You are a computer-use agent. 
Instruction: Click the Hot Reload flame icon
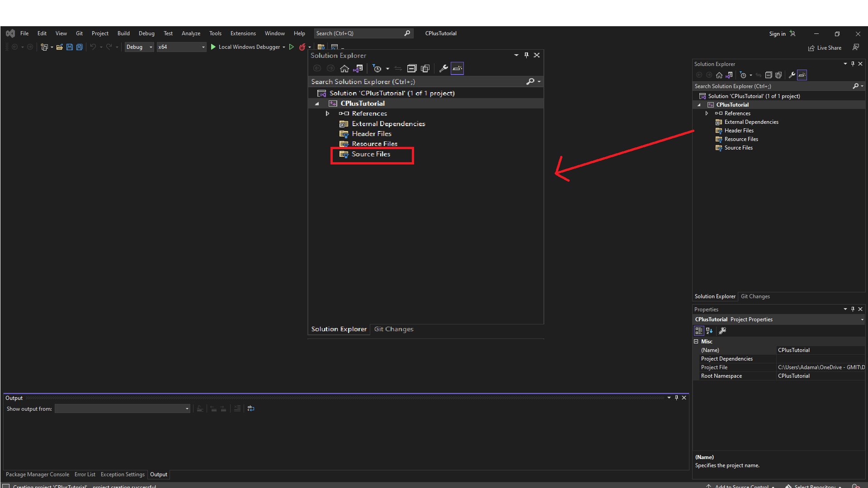coord(302,47)
